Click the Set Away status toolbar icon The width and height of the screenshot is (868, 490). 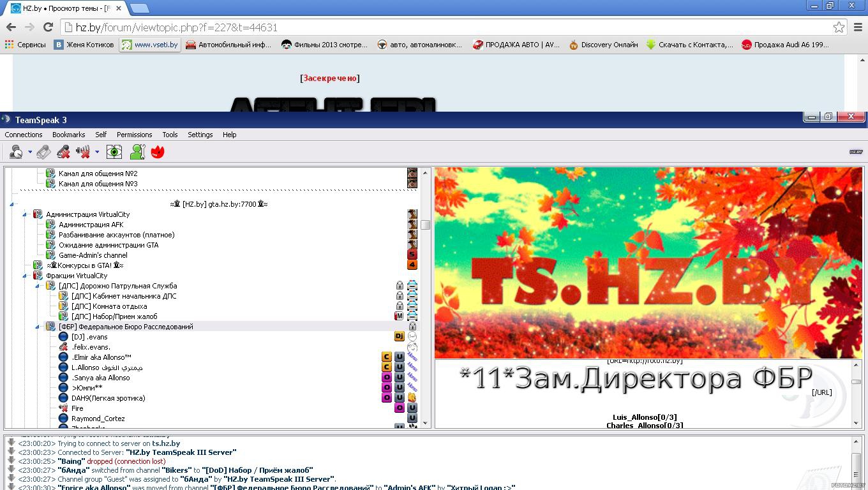(x=16, y=152)
